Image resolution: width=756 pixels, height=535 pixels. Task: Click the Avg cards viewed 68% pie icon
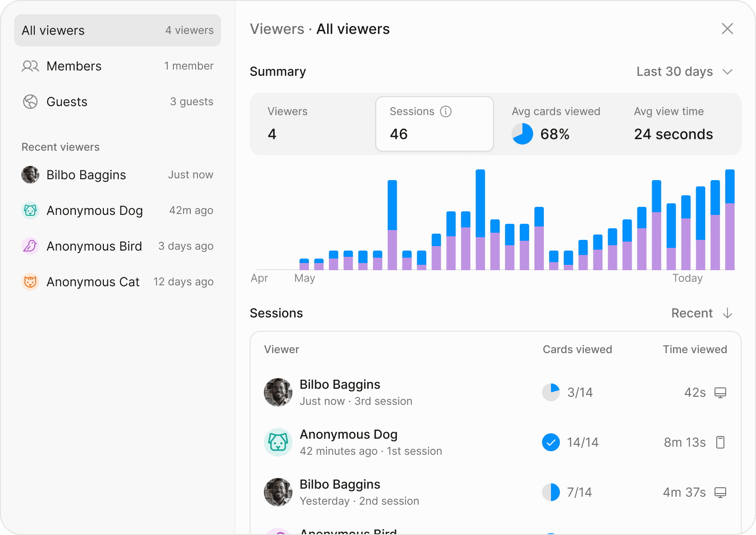(522, 134)
